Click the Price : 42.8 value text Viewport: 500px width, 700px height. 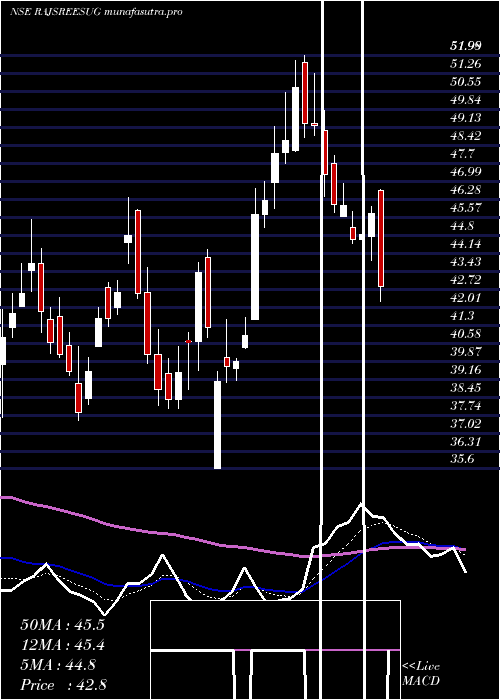coord(63,685)
